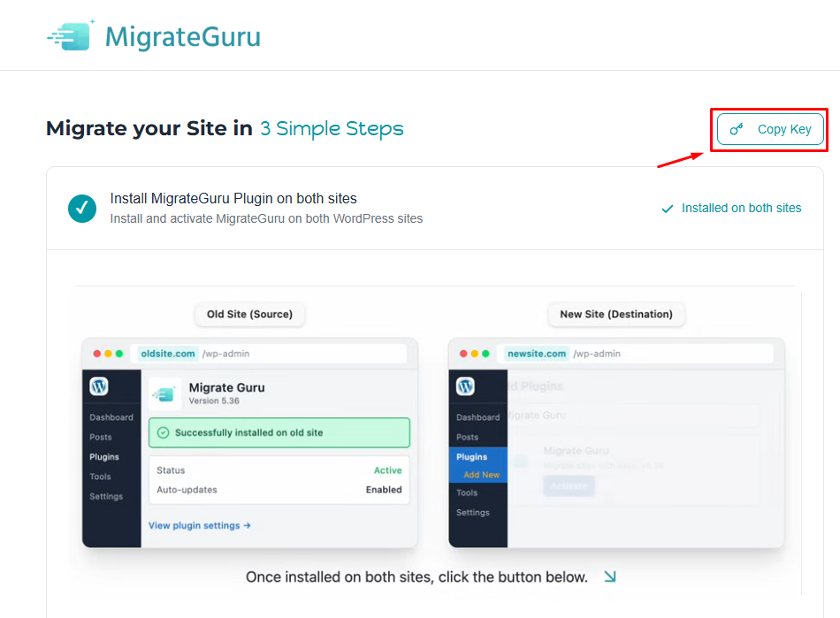
Task: Click oldsite.com in the address bar
Action: [168, 354]
